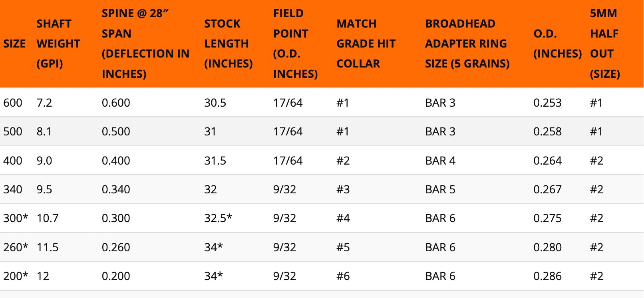Click the BAR 5 adapter ring cell
The image size is (644, 298).
click(x=440, y=189)
